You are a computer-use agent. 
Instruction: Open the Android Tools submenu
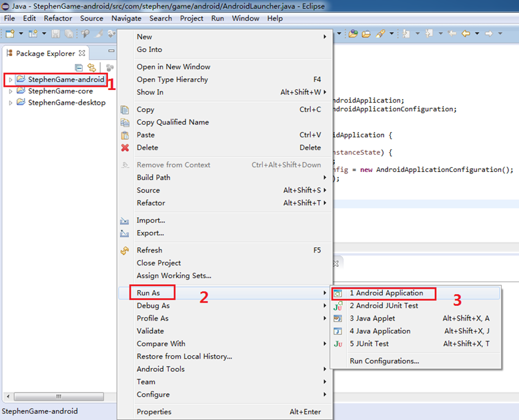click(225, 369)
